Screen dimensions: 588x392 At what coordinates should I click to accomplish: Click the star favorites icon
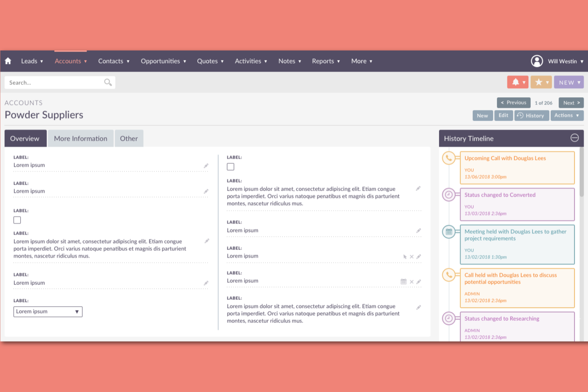539,82
